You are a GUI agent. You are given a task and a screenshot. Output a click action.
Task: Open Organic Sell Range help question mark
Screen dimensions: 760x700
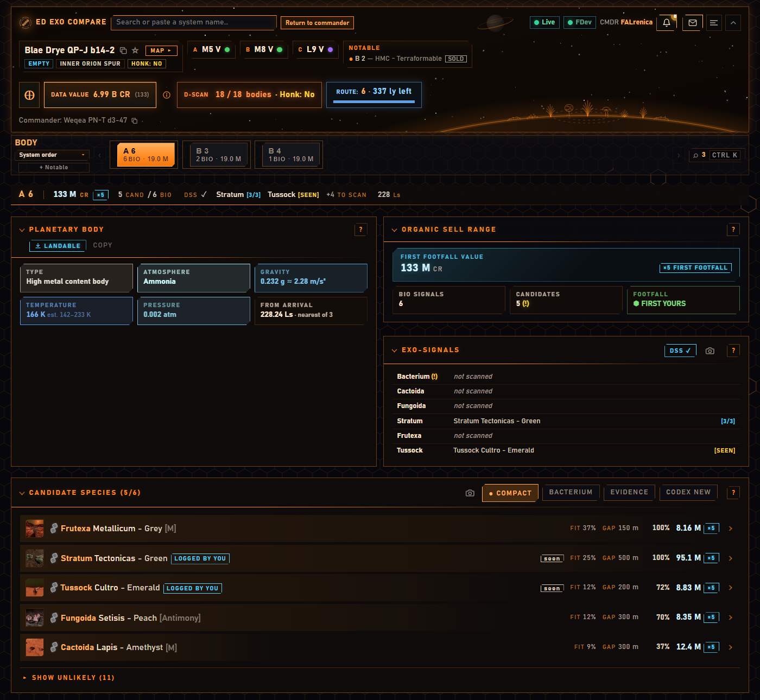(x=733, y=230)
